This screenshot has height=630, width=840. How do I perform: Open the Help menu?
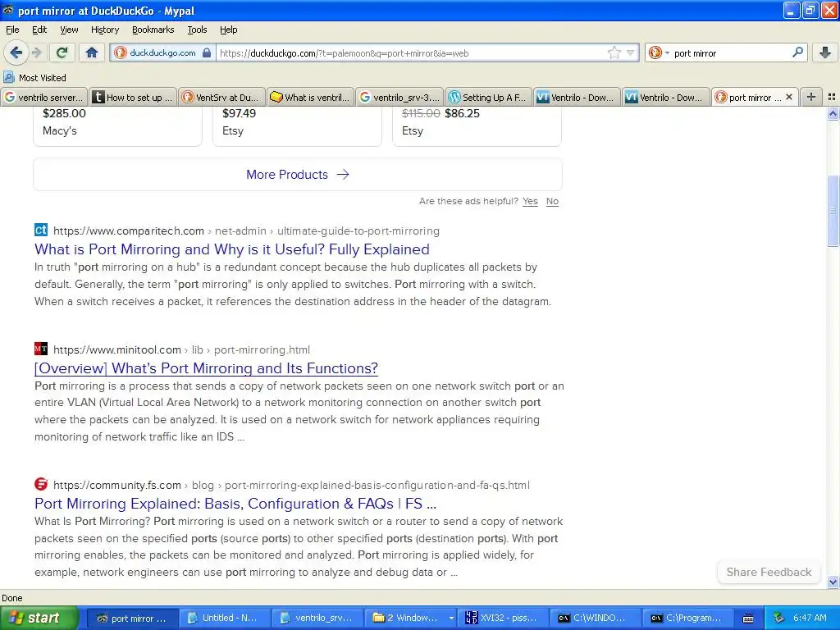pos(228,30)
